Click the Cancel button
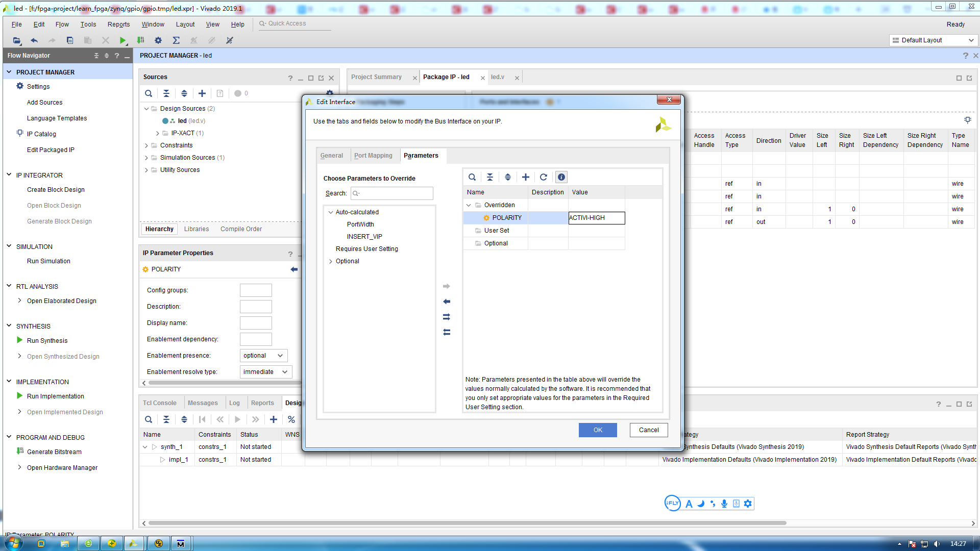980x551 pixels. pos(648,430)
